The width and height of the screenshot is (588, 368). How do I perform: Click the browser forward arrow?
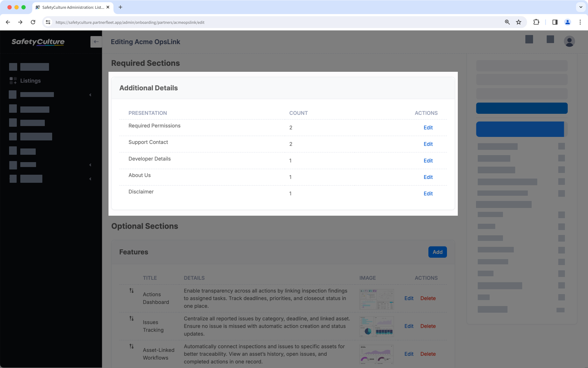20,22
